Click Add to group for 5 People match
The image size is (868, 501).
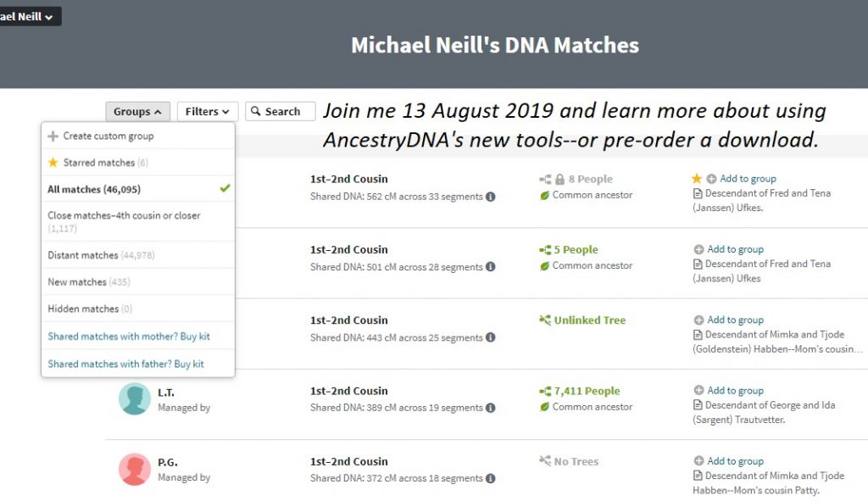(x=735, y=249)
